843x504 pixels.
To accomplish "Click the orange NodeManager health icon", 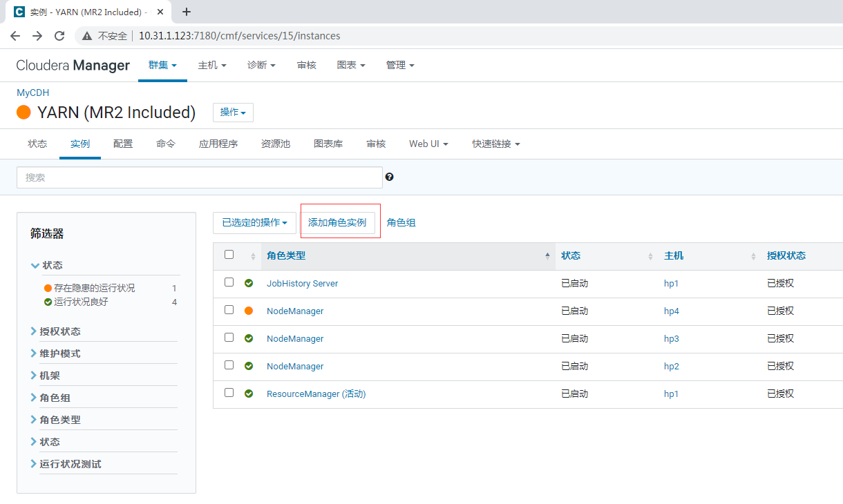I will coord(249,311).
